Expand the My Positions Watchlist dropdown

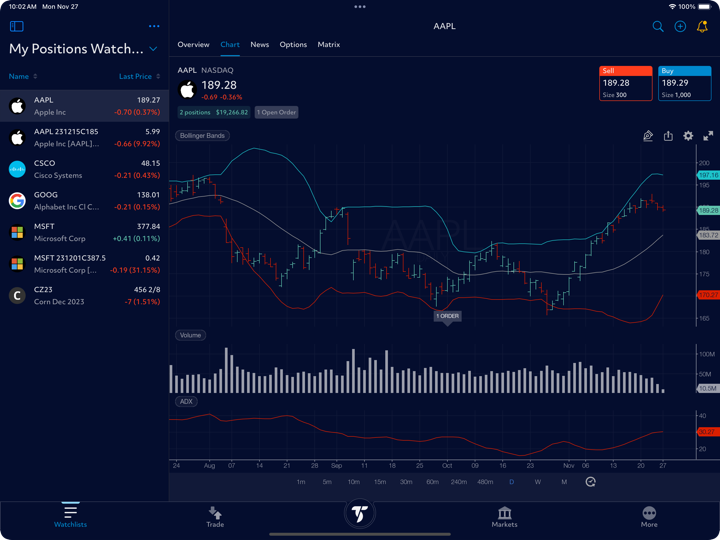153,49
